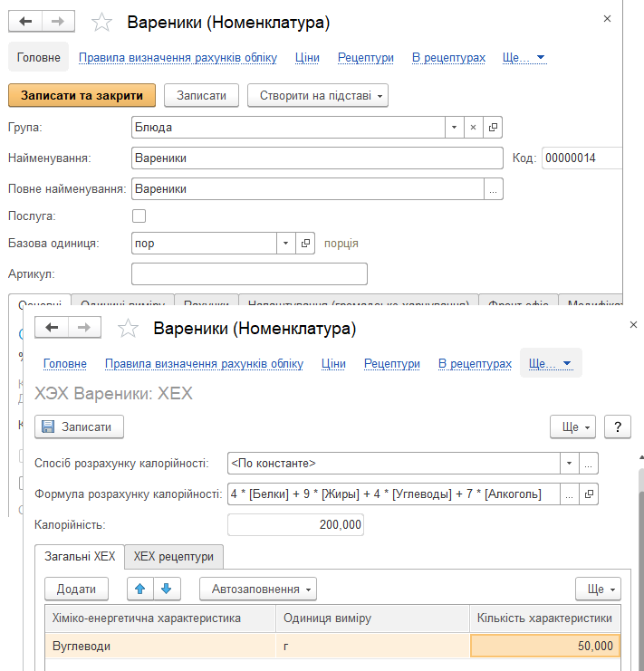Open Рецептури link in the top window
The width and height of the screenshot is (644, 671).
(x=365, y=57)
